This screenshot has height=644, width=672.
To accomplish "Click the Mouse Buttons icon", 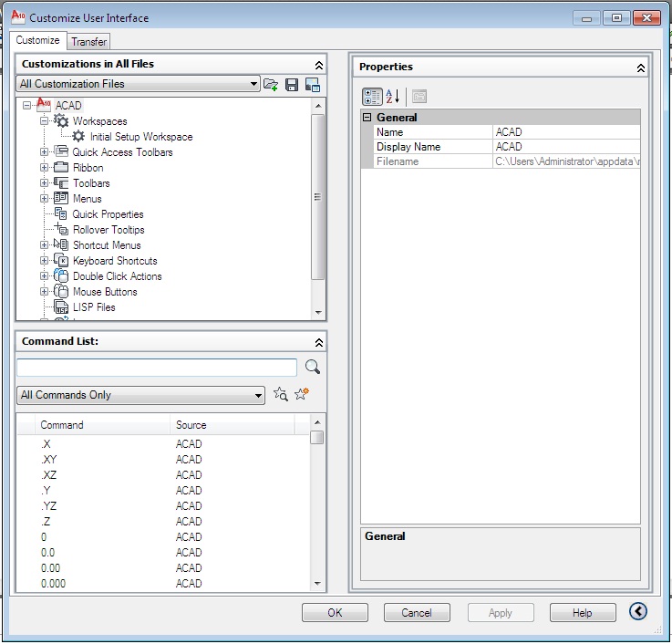I will (x=61, y=291).
